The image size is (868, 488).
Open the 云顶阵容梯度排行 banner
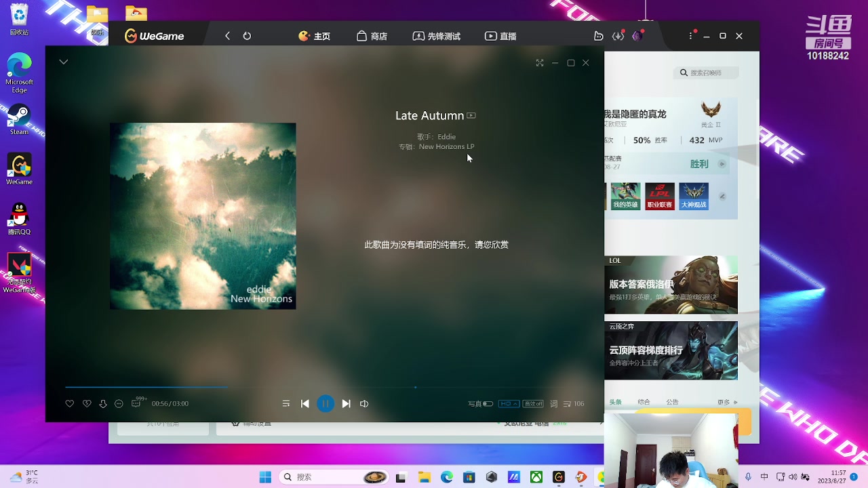point(671,350)
